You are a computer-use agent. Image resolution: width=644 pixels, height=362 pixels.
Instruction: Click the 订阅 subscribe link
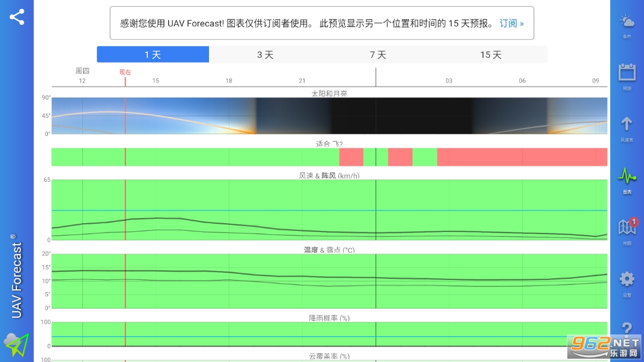click(x=512, y=23)
